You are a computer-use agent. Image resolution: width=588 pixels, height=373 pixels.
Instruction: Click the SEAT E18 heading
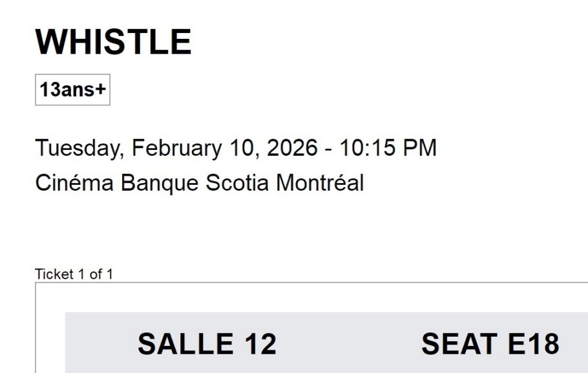490,344
